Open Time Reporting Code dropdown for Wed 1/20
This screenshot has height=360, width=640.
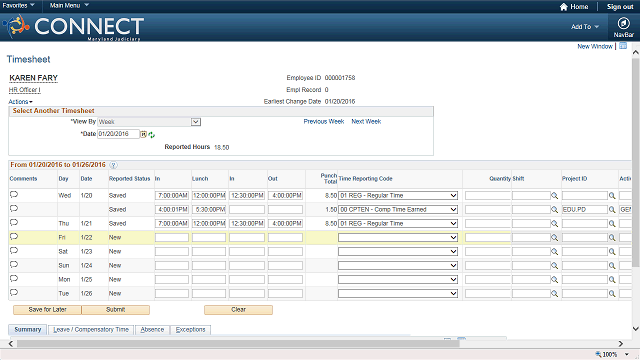(398, 196)
